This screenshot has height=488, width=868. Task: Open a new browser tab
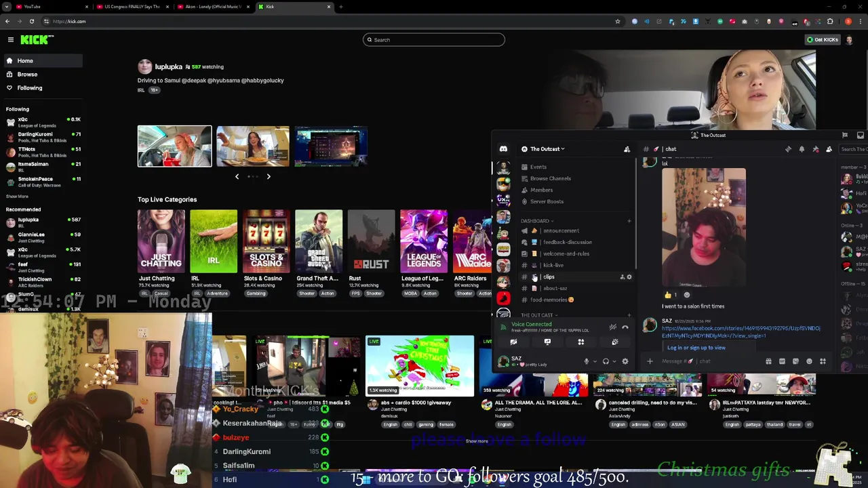pos(340,7)
